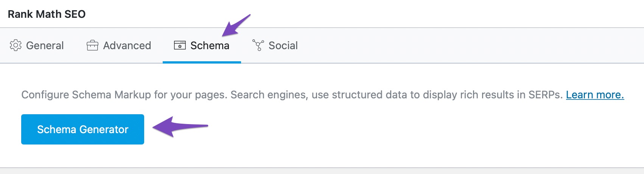Image resolution: width=644 pixels, height=174 pixels.
Task: Click the purple arrow pointing at Schema tab
Action: (236, 25)
